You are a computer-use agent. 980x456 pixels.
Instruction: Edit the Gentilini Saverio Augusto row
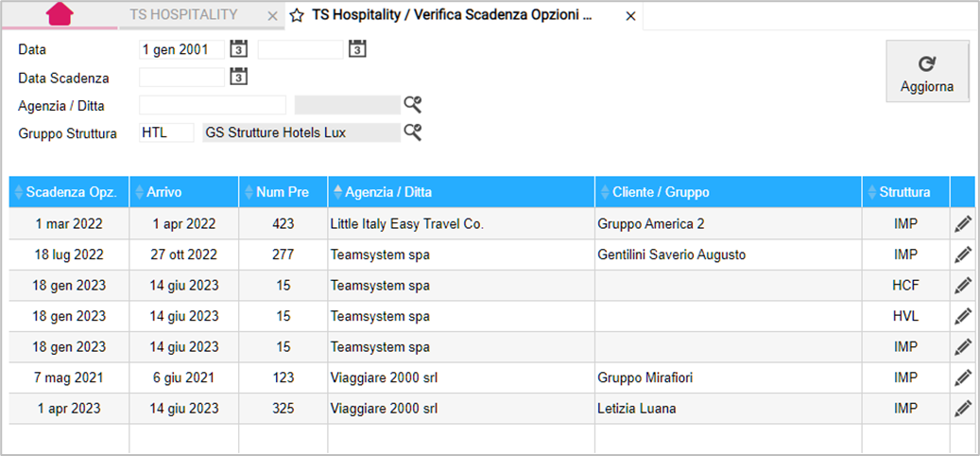(x=963, y=254)
